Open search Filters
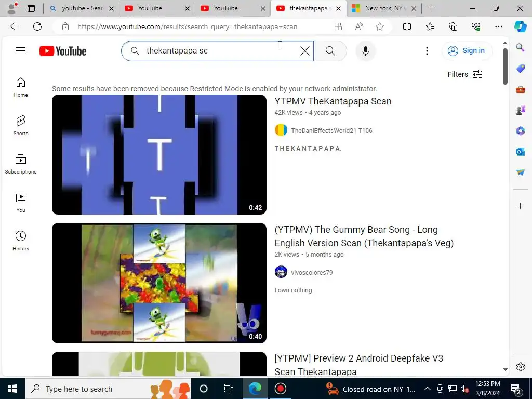532x399 pixels. 465,74
